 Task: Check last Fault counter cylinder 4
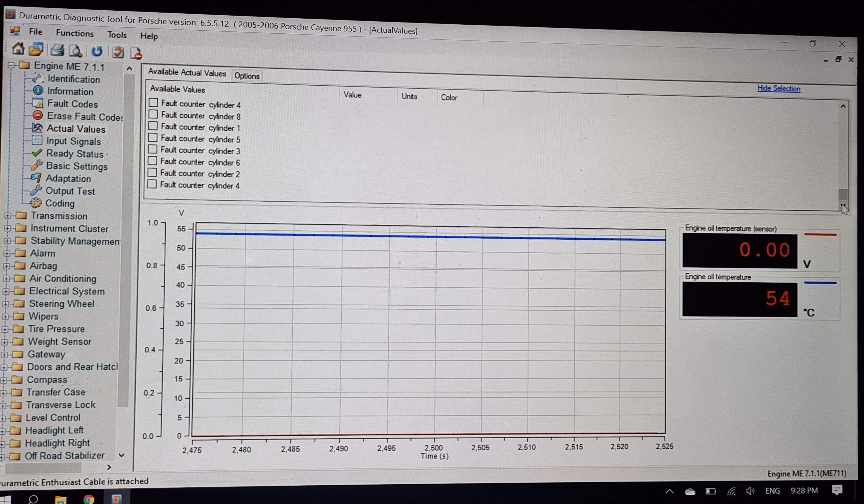pyautogui.click(x=152, y=184)
